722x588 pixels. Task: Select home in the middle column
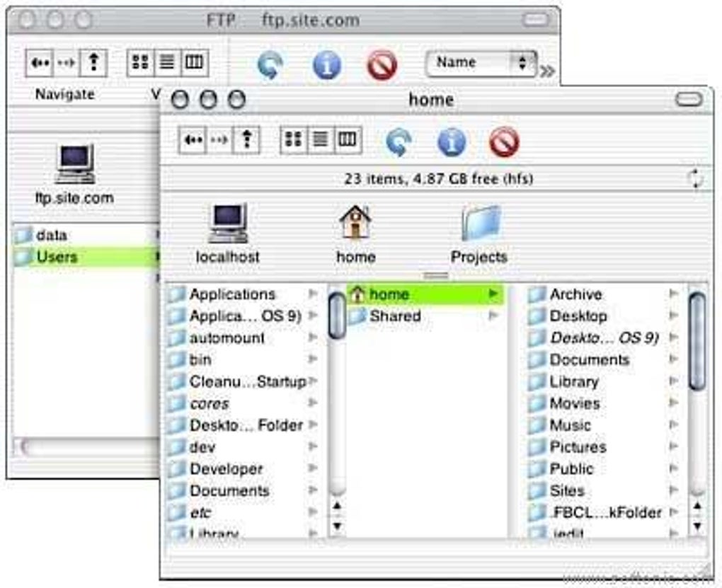425,294
